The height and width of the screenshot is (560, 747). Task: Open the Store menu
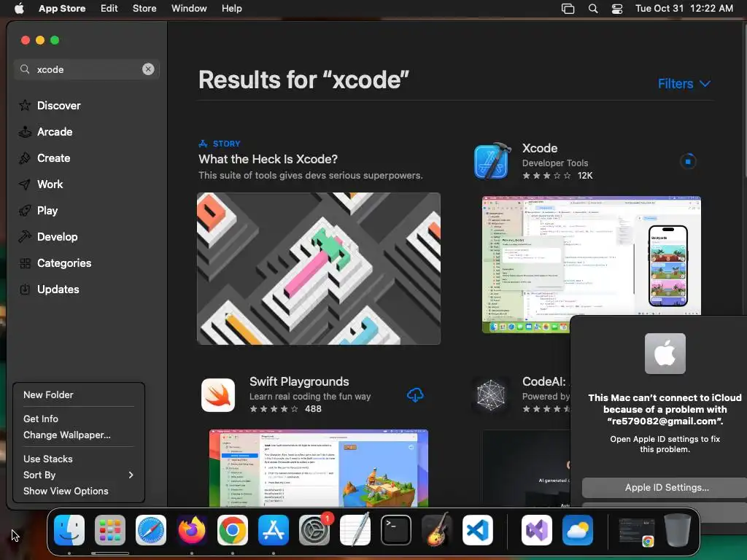coord(144,8)
